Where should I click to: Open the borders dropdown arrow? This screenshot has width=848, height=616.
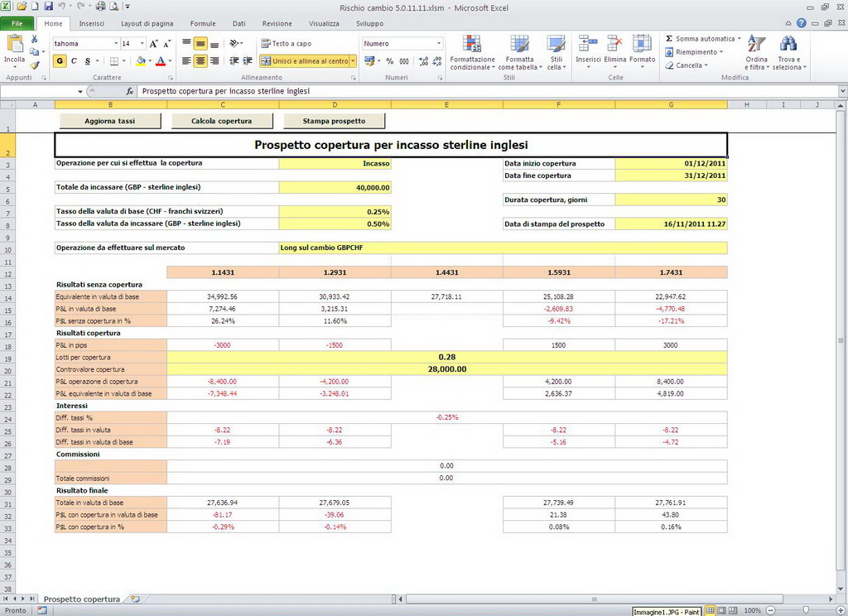124,61
